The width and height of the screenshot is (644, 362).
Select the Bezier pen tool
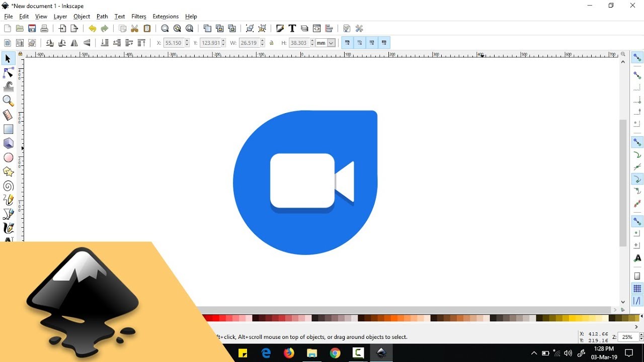click(x=8, y=214)
